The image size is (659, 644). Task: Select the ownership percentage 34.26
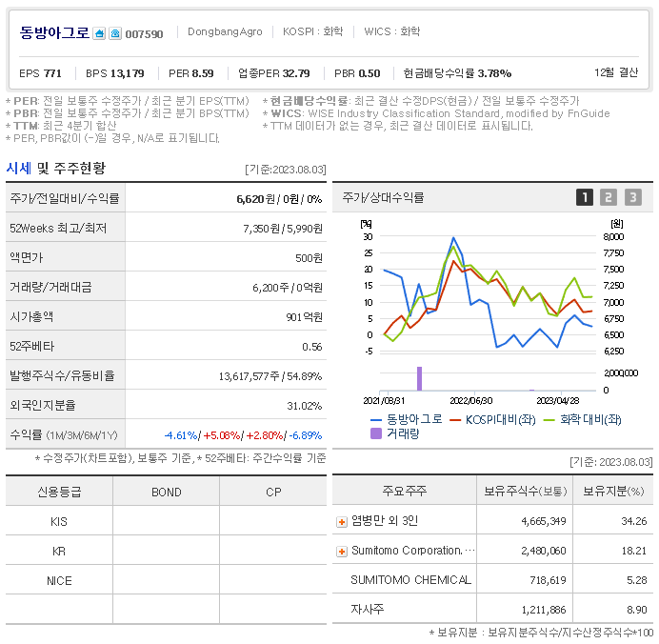[x=634, y=522]
